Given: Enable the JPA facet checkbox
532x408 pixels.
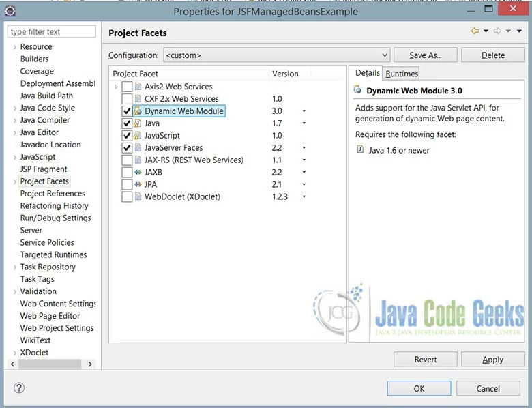Looking at the screenshot, I should click(x=127, y=184).
